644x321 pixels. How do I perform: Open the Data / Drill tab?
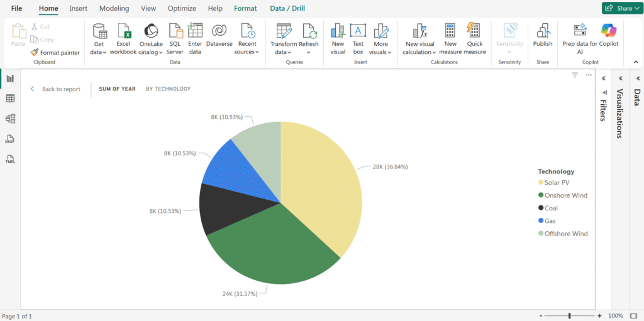287,9
